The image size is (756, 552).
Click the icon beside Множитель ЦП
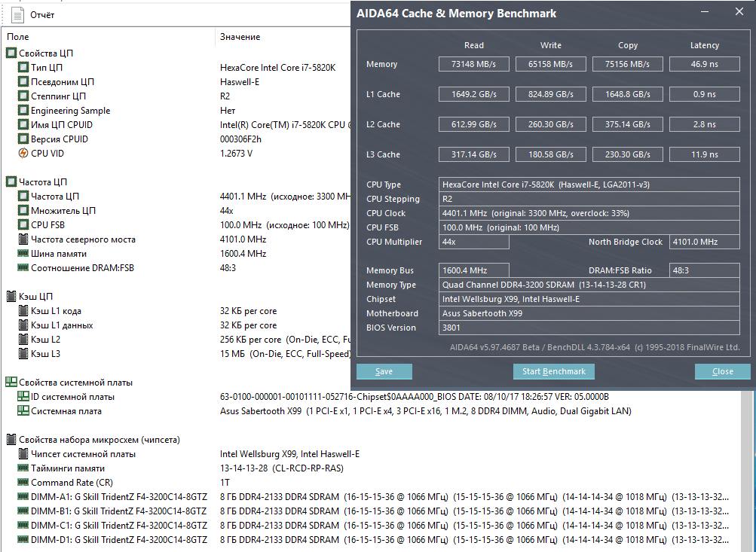pos(23,211)
